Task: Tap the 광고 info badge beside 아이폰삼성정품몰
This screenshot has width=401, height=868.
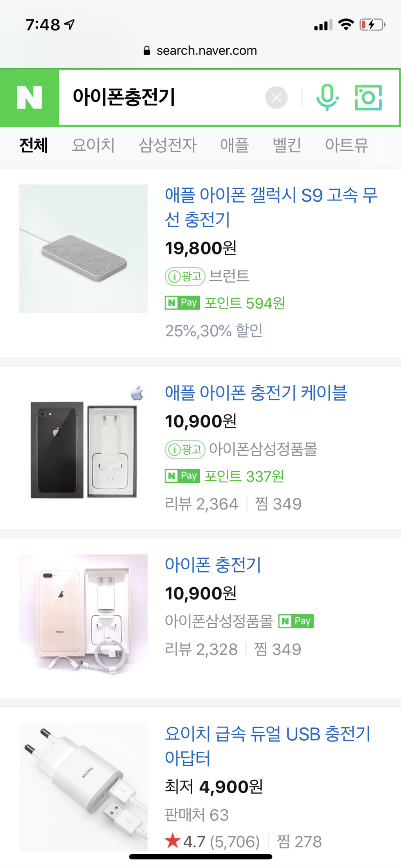Action: (185, 449)
